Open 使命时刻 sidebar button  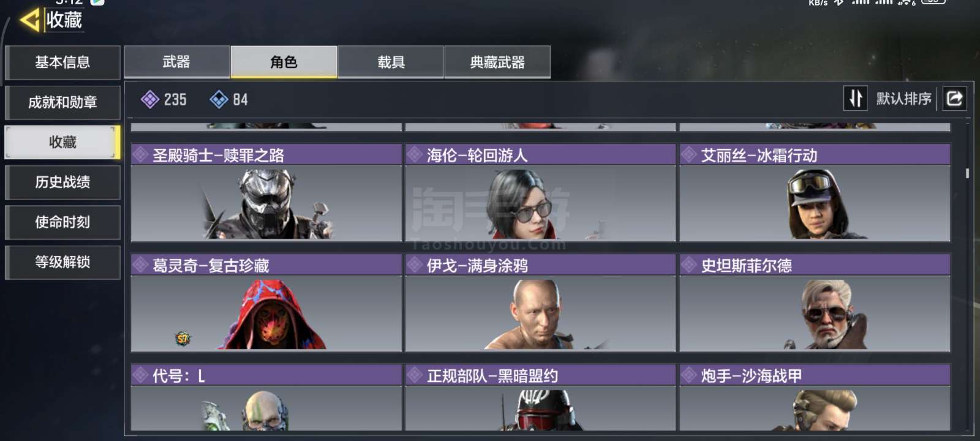click(x=62, y=222)
